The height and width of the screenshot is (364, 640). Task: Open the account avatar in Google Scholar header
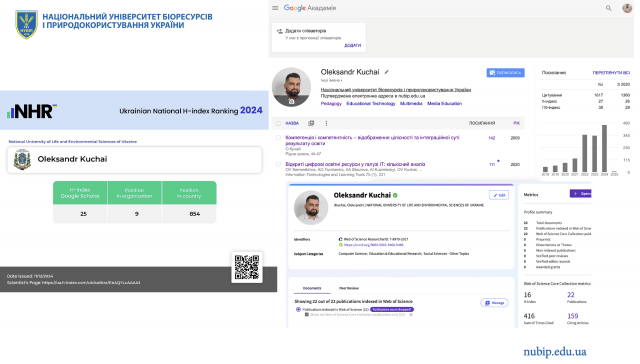pyautogui.click(x=627, y=8)
